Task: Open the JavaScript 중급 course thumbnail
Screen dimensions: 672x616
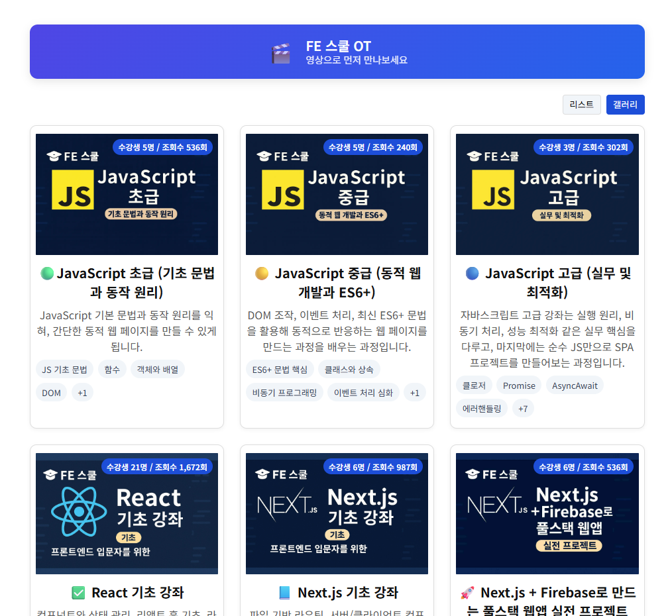Action: coord(337,194)
